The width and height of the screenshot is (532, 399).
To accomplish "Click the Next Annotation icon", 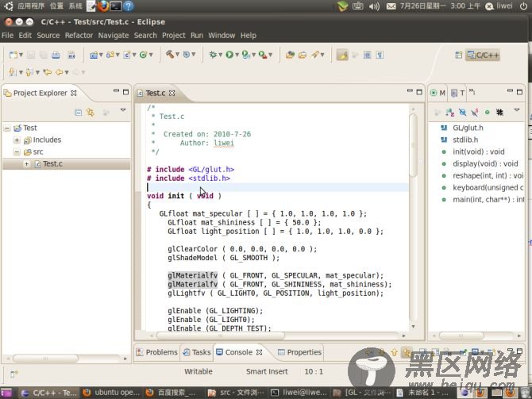I will pos(13,72).
